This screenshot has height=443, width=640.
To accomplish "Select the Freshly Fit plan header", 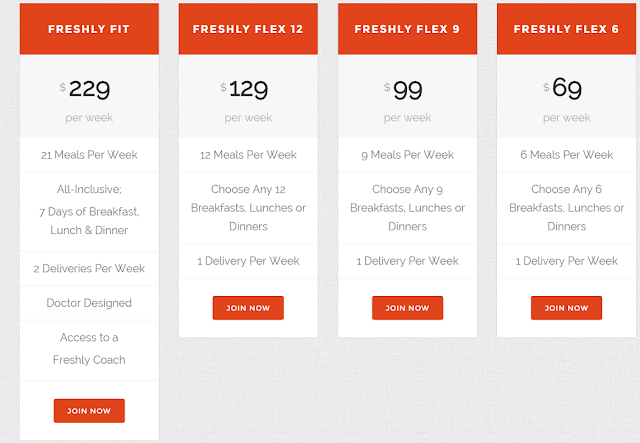I will point(89,29).
